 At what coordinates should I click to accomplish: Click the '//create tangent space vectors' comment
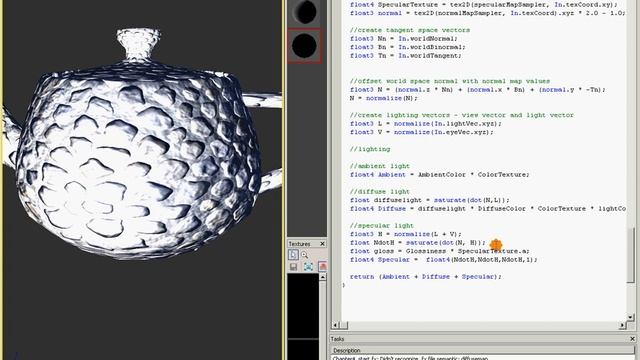pos(410,30)
